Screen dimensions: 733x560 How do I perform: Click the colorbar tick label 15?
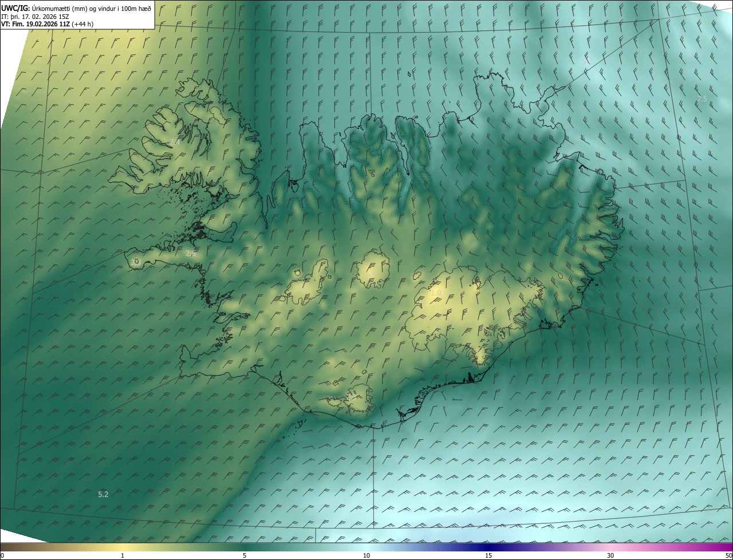[488, 555]
